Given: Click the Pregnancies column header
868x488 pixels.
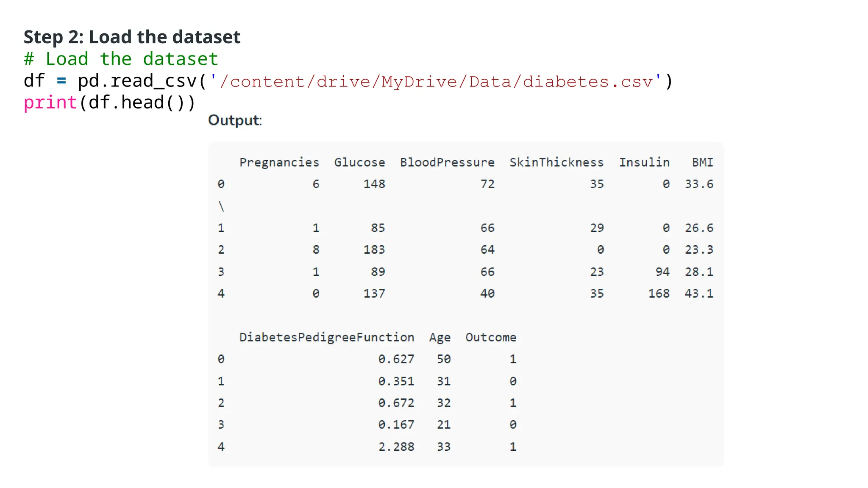Looking at the screenshot, I should [x=279, y=162].
